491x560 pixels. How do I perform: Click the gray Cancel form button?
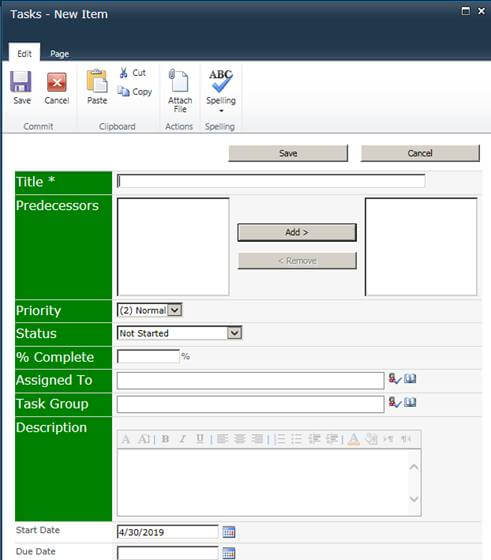420,153
